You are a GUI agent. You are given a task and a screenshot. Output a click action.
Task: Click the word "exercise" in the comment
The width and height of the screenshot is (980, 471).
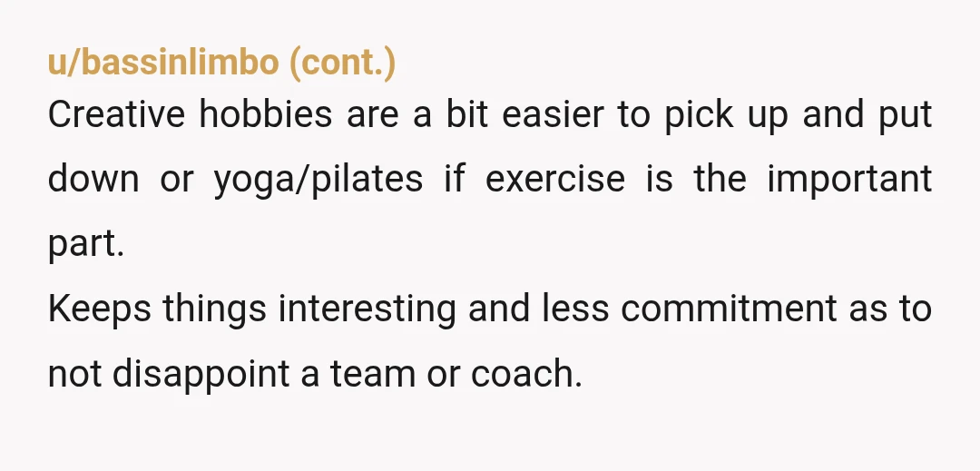click(x=555, y=180)
